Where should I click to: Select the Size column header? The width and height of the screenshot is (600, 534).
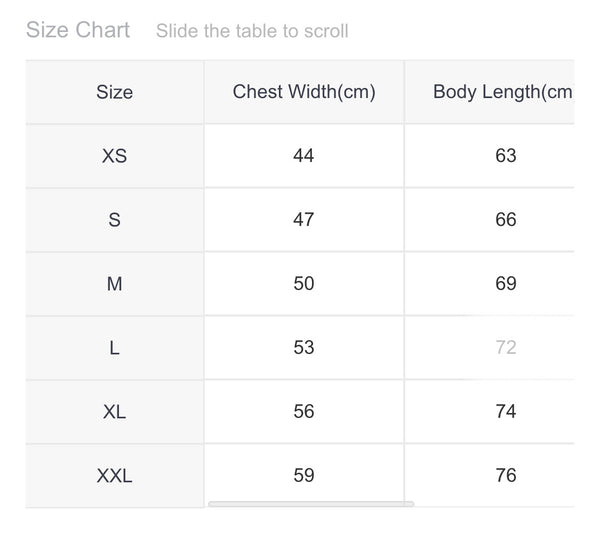pos(115,92)
